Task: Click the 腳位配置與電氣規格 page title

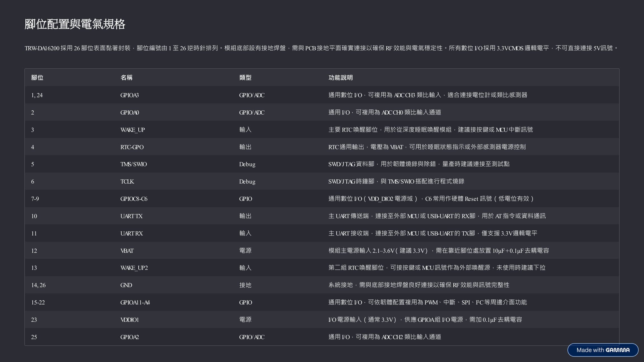Action: [75, 24]
